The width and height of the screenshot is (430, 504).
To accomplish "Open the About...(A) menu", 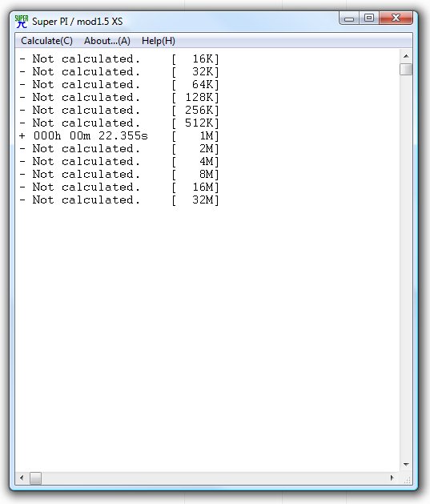I will (x=107, y=41).
